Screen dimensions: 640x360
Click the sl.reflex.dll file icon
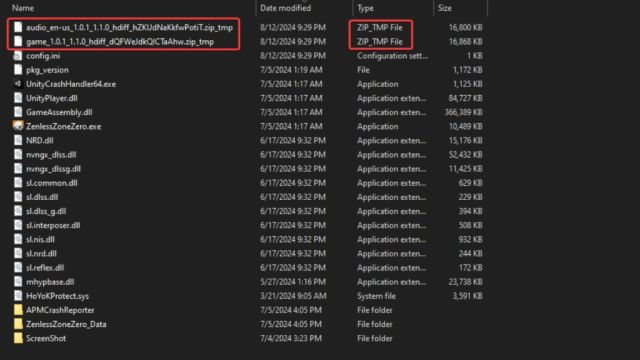pos(18,267)
